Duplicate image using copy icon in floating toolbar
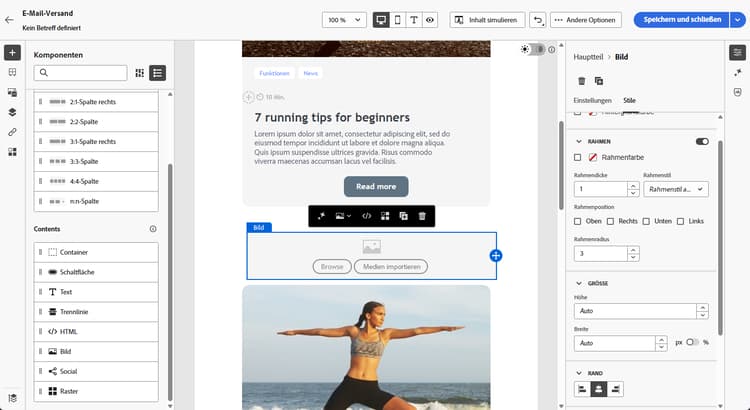This screenshot has height=410, width=750. pos(404,216)
